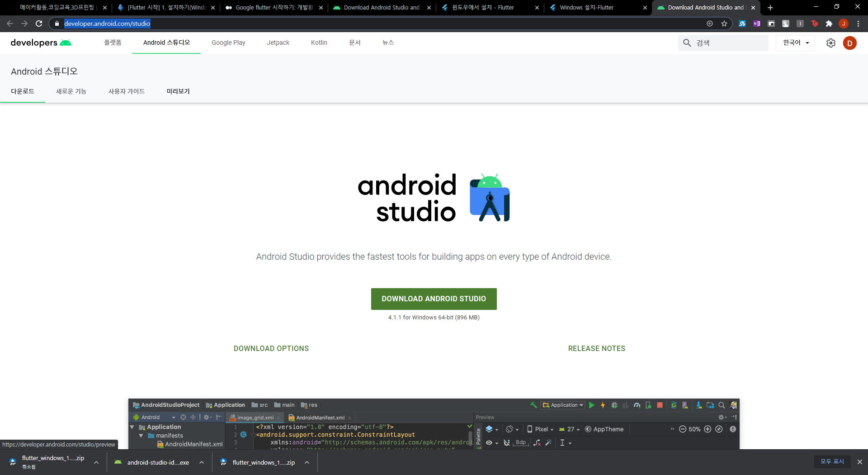Open site settings gear icon
This screenshot has height=475, width=868.
coord(831,43)
